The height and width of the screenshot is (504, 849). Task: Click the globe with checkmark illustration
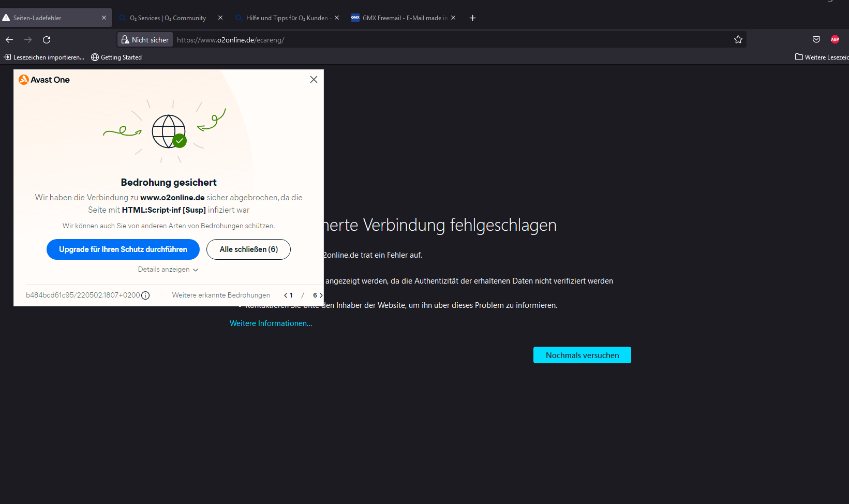coord(169,131)
